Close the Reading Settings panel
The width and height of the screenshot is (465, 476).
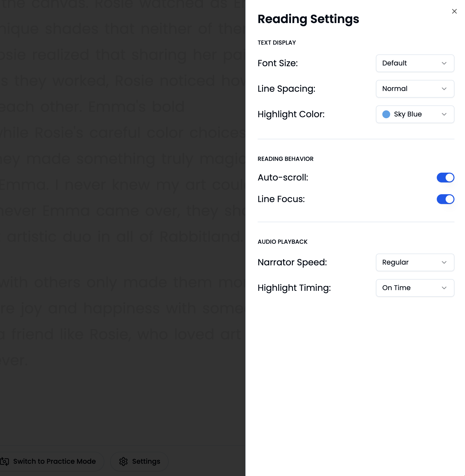coord(454,11)
